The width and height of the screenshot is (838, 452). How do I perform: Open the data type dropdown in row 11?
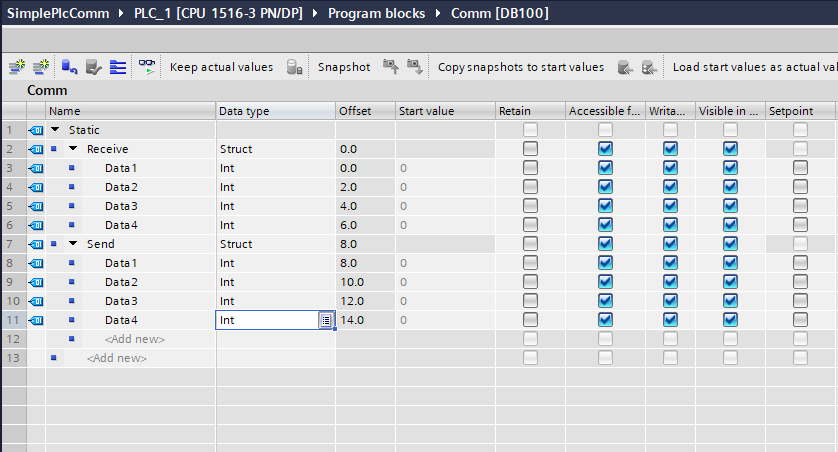pyautogui.click(x=325, y=320)
